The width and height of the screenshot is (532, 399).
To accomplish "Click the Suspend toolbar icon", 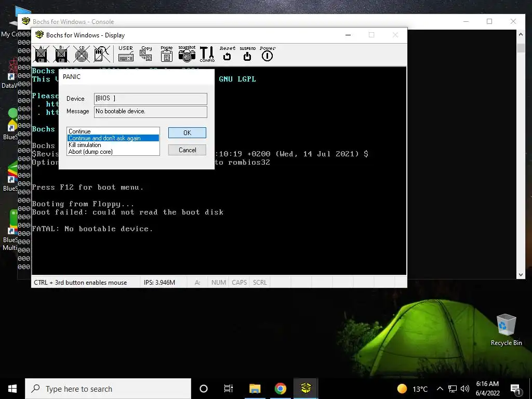I will coord(247,54).
